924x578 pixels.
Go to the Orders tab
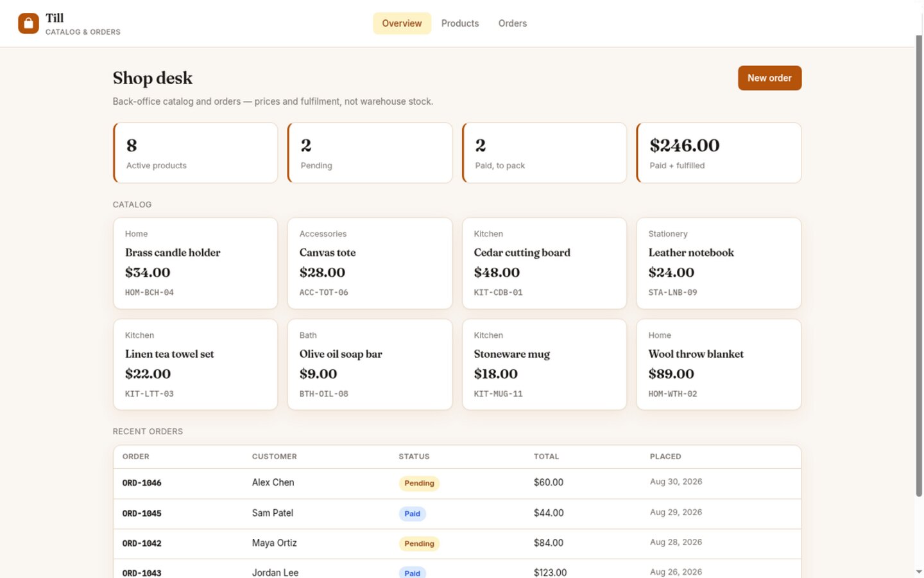[513, 23]
